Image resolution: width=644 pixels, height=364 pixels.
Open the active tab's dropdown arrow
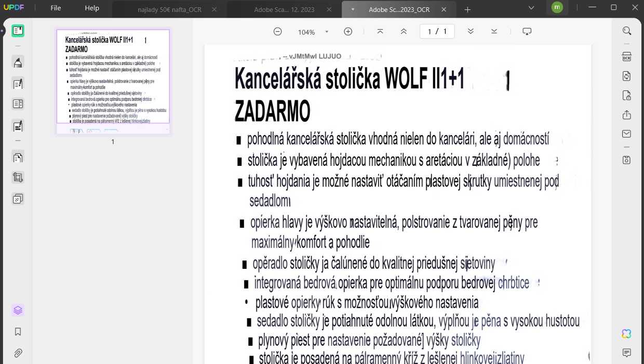pos(353,9)
